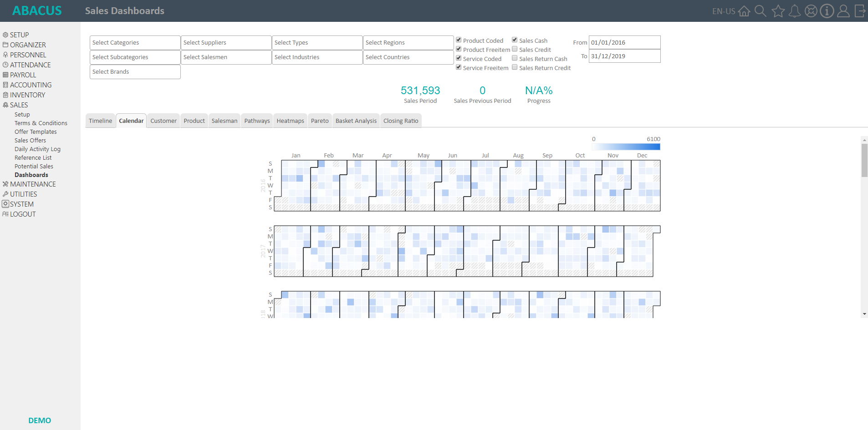This screenshot has height=430, width=868.
Task: Open Offer Templates link
Action: coord(36,132)
